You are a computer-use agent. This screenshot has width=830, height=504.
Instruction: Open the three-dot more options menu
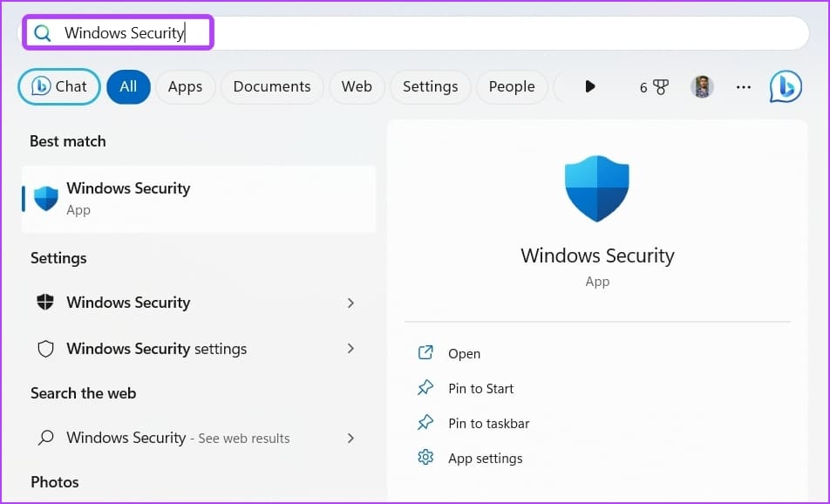coord(743,87)
